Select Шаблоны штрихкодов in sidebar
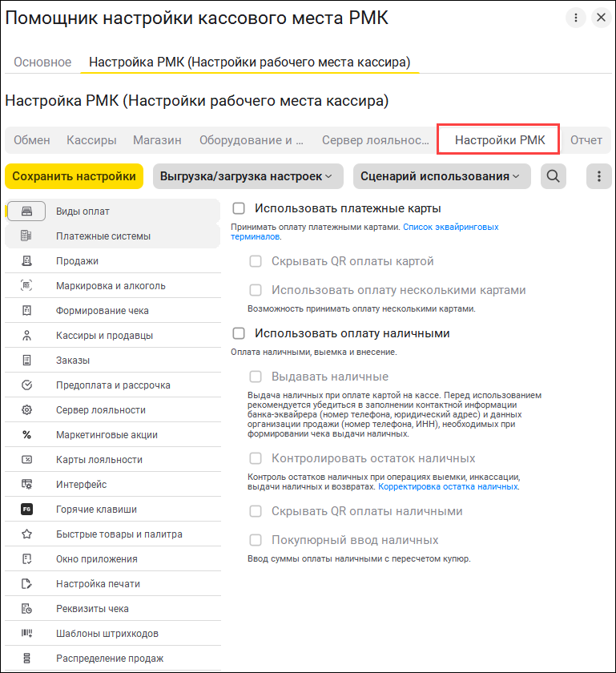The height and width of the screenshot is (673, 616). click(107, 634)
